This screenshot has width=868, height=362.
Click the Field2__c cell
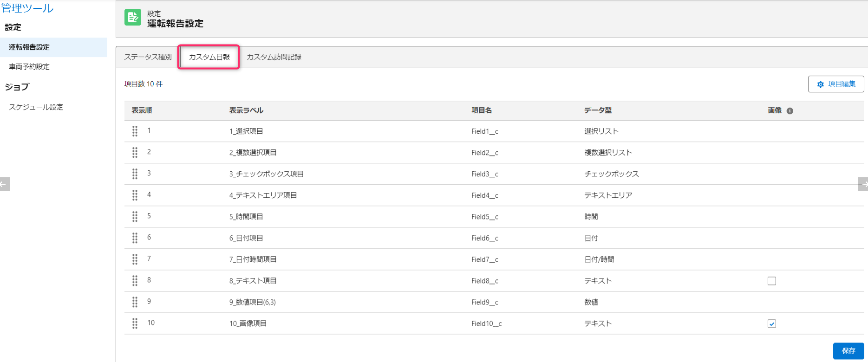[x=485, y=153]
